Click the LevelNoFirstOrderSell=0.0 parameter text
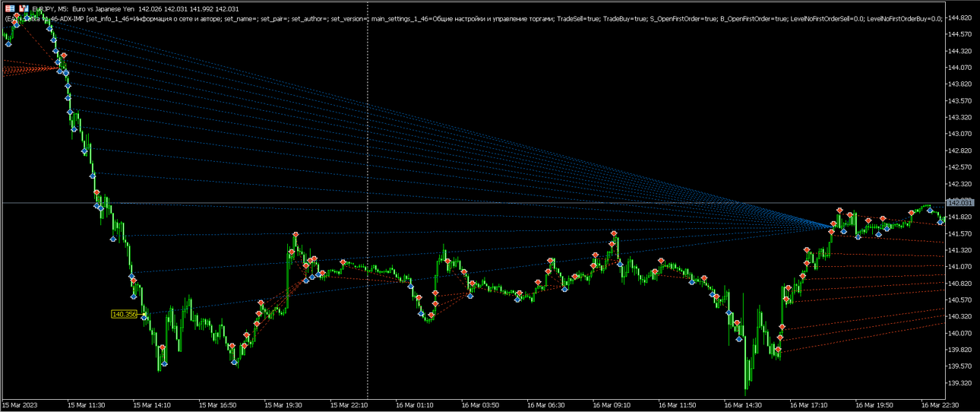 827,18
